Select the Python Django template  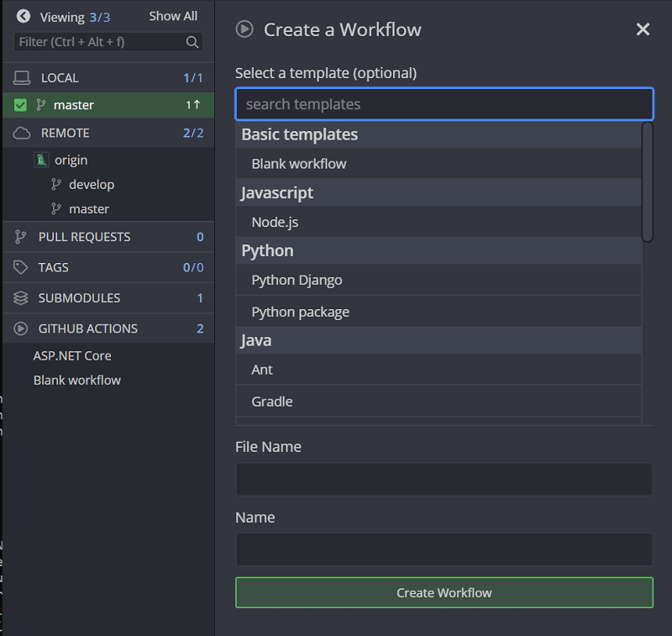[297, 280]
